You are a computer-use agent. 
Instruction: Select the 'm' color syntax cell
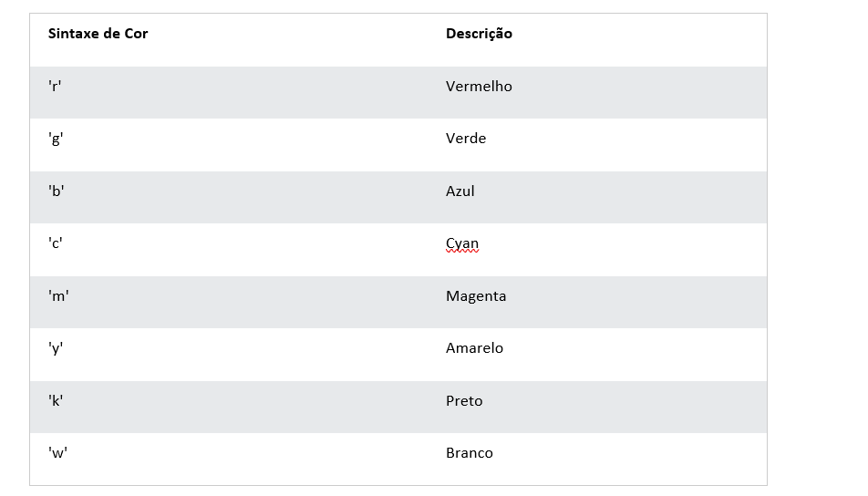pos(58,296)
